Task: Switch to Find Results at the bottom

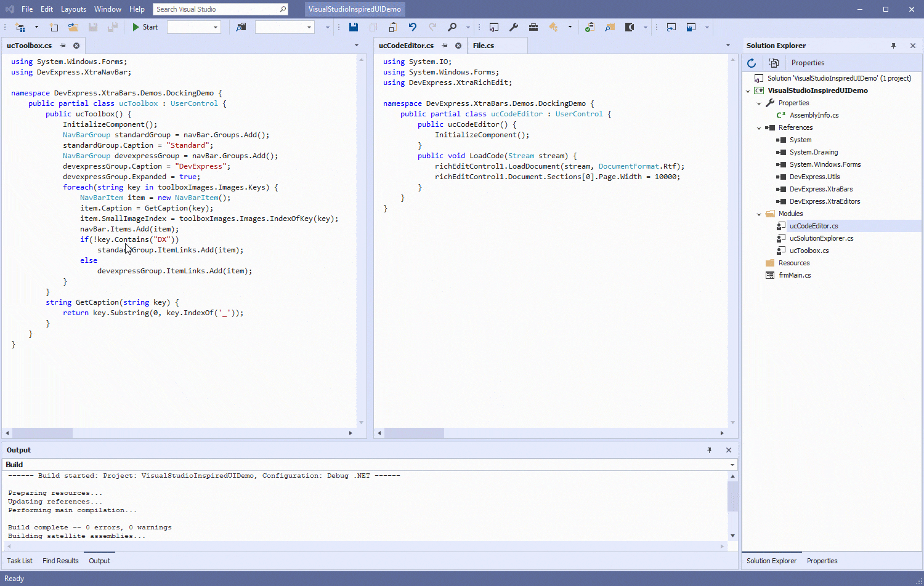Action: [60, 561]
